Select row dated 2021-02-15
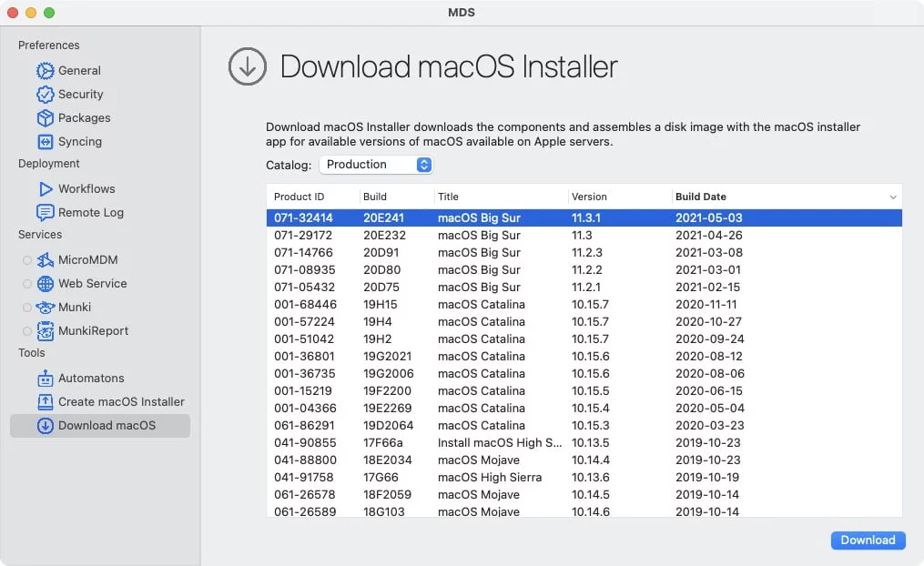The image size is (924, 566). [584, 288]
